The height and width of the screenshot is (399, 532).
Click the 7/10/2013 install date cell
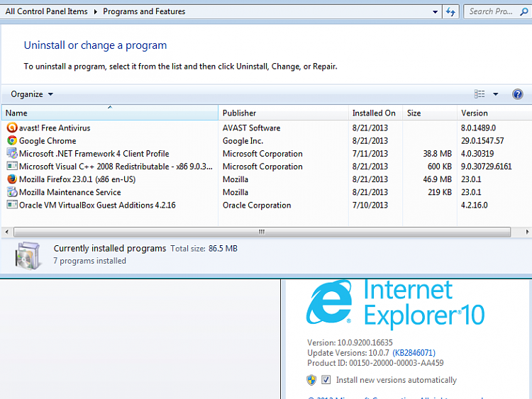tap(370, 205)
